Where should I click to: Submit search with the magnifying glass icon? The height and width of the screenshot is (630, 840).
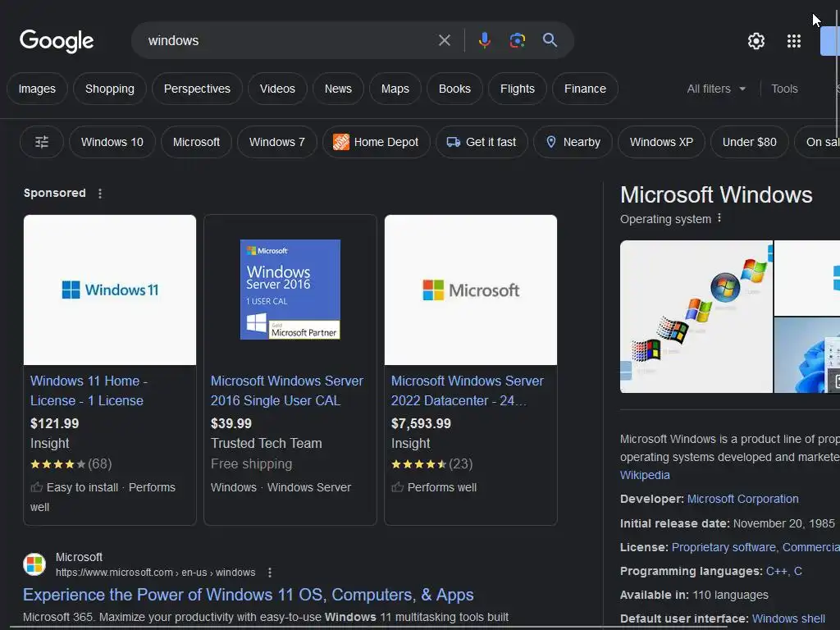click(x=550, y=40)
